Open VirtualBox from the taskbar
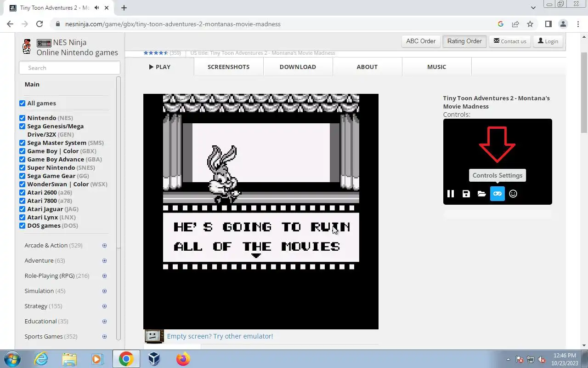588x368 pixels. click(x=154, y=359)
